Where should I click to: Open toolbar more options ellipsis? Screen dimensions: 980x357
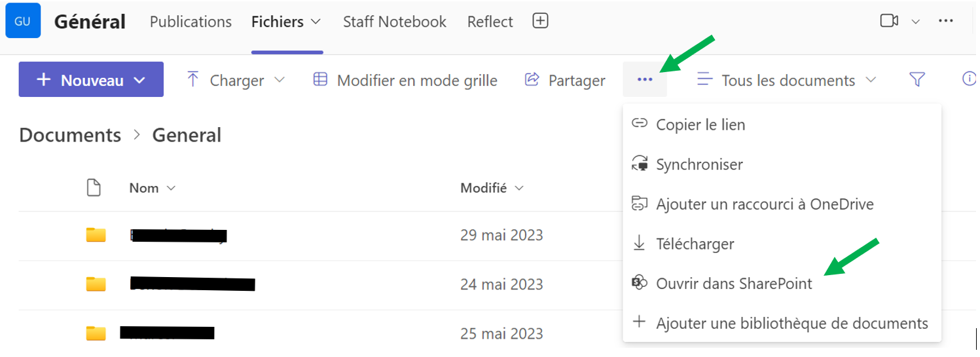pos(645,80)
